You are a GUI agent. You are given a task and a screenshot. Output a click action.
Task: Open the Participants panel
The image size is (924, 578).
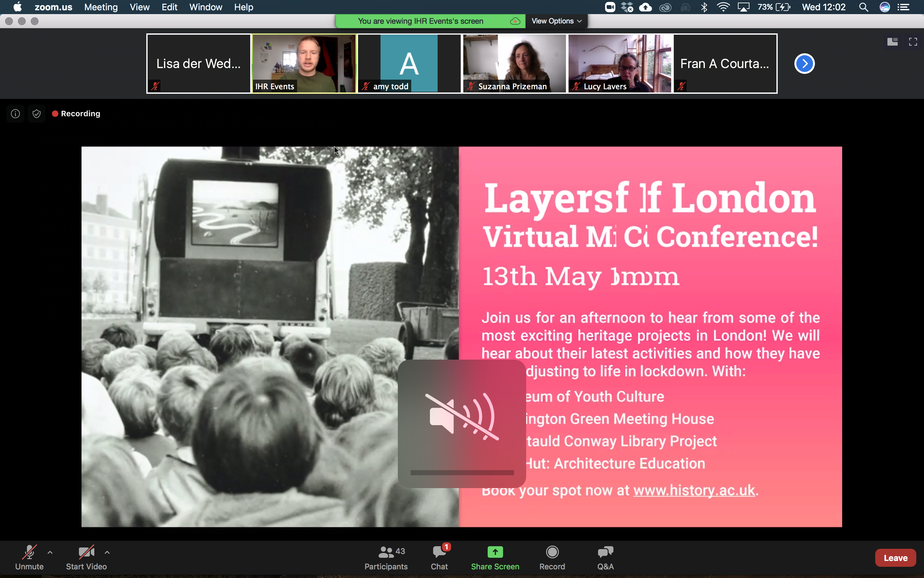click(x=386, y=558)
